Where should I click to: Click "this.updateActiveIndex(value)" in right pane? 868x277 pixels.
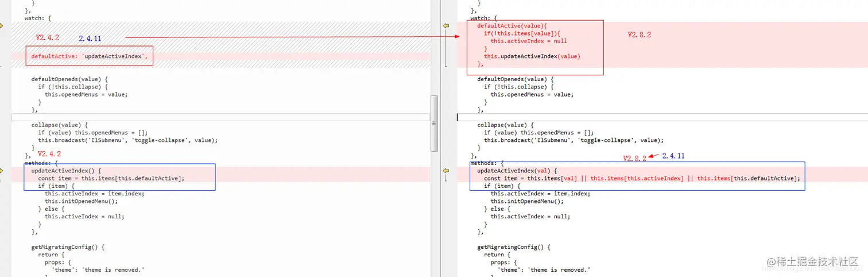click(532, 56)
